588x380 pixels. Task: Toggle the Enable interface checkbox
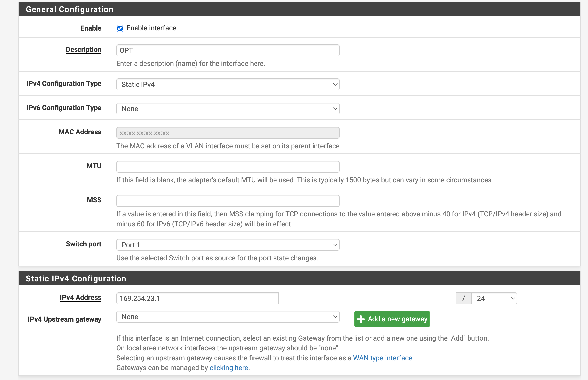[120, 28]
